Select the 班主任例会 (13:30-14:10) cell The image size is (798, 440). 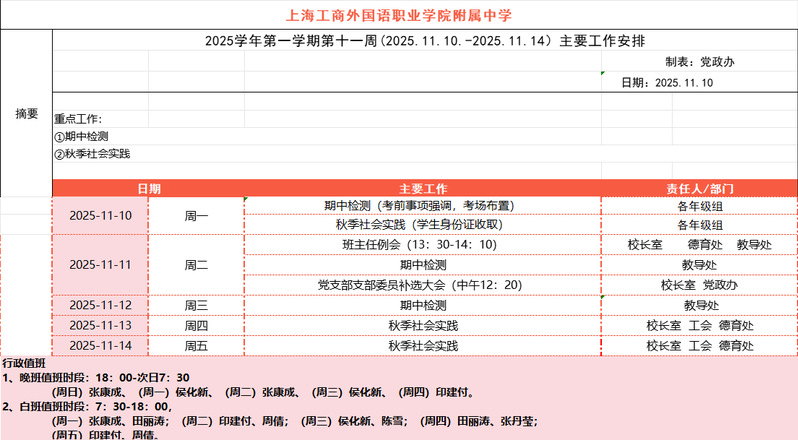(x=423, y=244)
